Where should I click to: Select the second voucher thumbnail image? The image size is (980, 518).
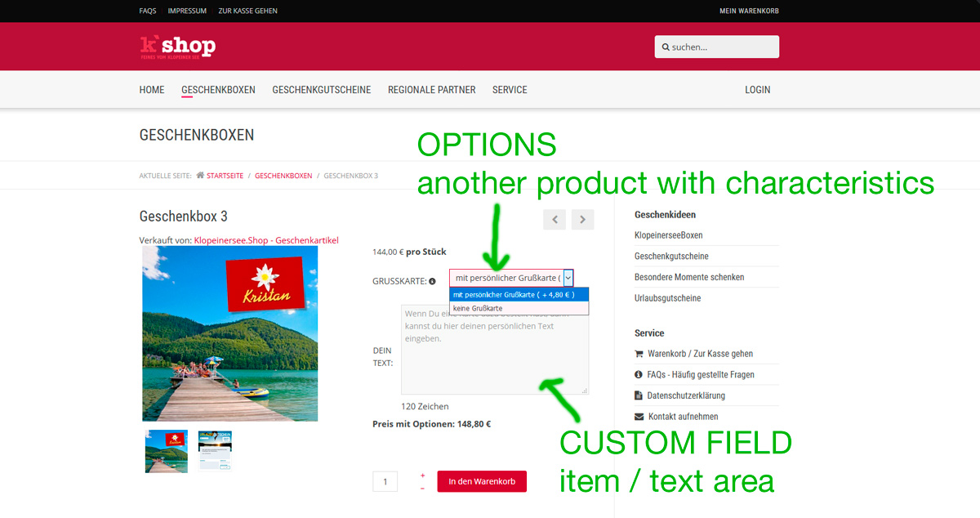pos(216,451)
